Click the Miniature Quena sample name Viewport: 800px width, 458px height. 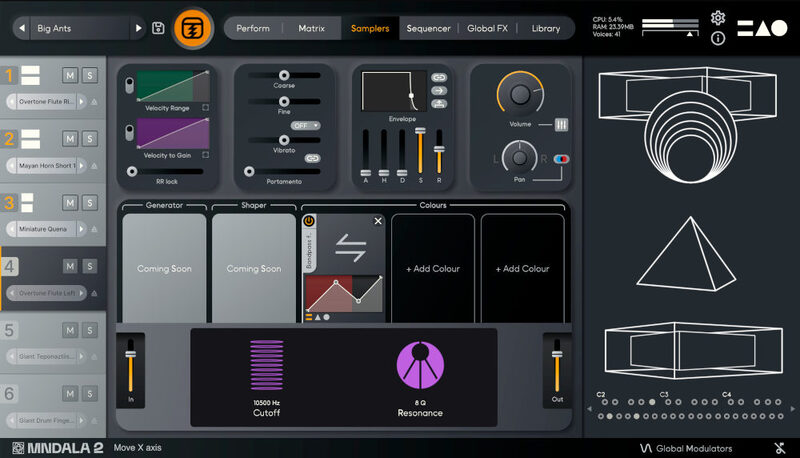pyautogui.click(x=43, y=229)
